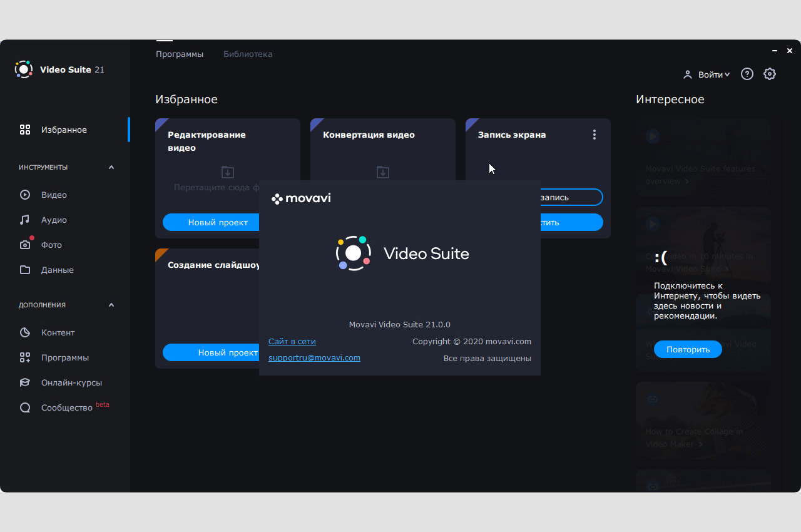Open the three-dot menu on Запись экрана card
801x532 pixels.
[594, 135]
